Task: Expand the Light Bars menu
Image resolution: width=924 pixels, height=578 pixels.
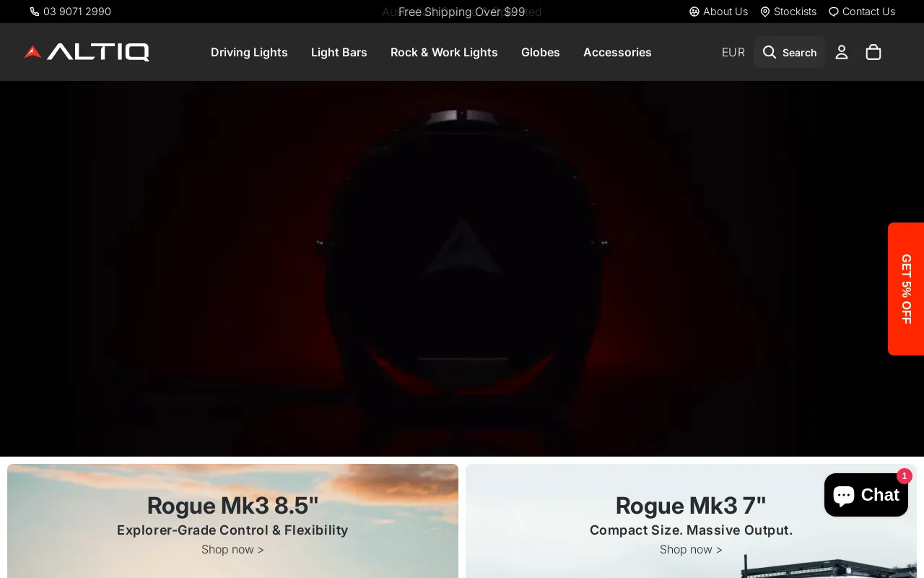Action: (339, 52)
